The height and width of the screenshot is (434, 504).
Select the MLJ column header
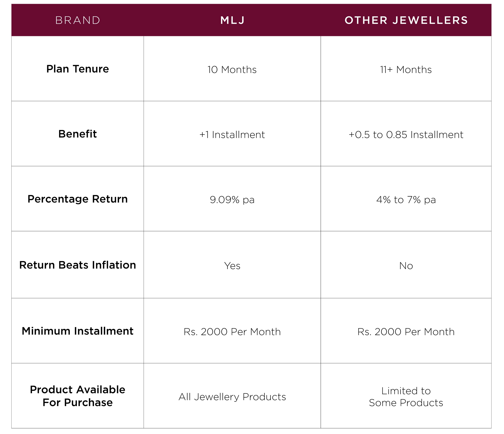[232, 20]
